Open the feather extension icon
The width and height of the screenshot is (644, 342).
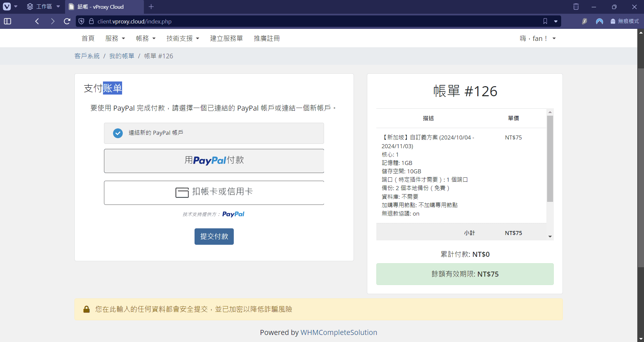point(584,21)
